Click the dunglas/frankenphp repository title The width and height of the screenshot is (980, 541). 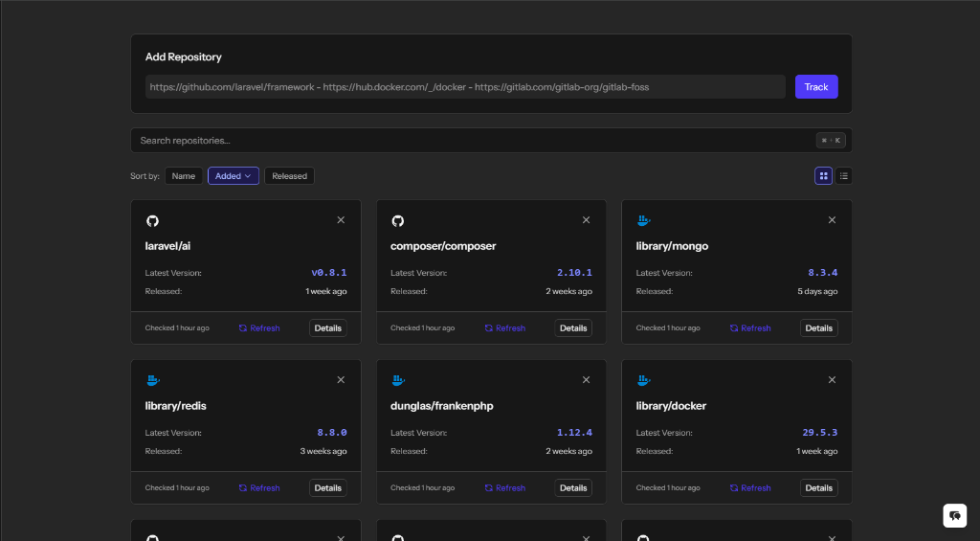click(x=442, y=406)
